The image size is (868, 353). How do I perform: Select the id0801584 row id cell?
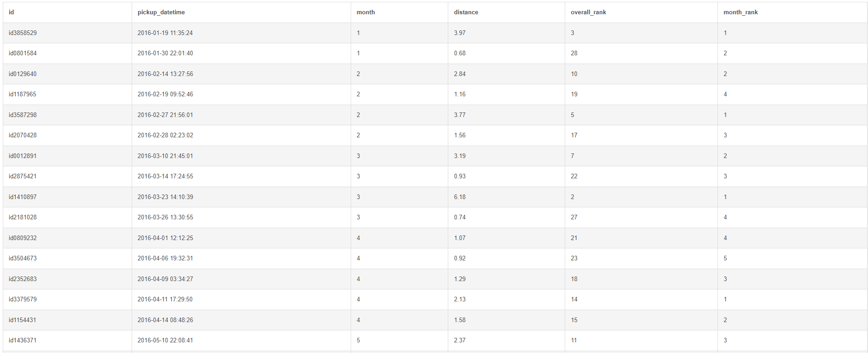pyautogui.click(x=23, y=53)
